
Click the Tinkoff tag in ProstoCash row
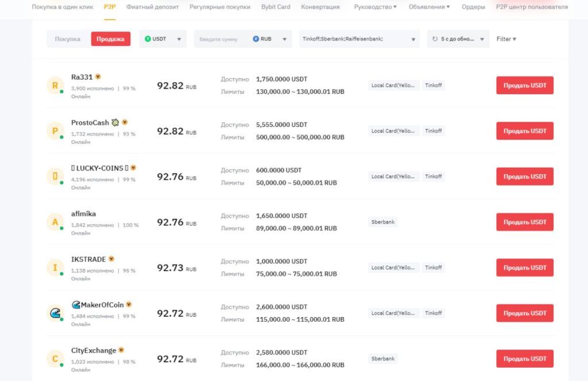(x=434, y=131)
